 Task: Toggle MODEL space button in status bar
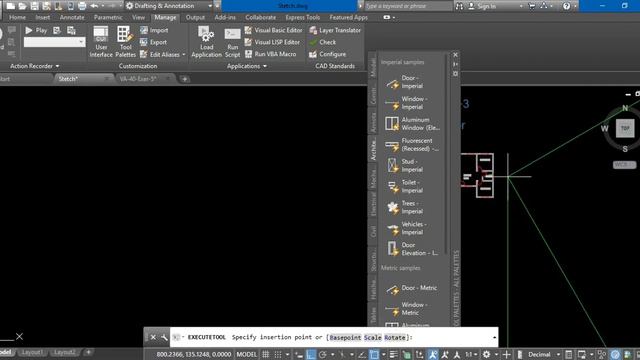247,354
